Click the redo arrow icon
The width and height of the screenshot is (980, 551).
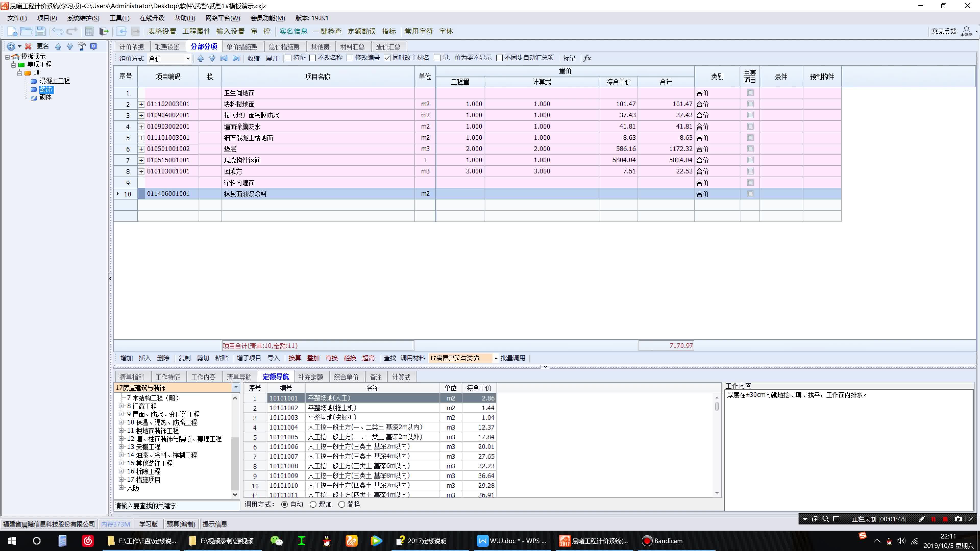[x=72, y=31]
